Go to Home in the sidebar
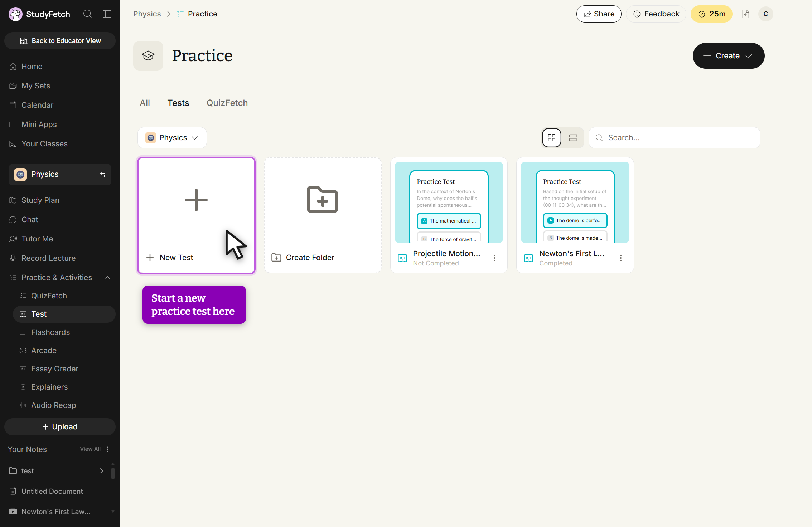Image resolution: width=812 pixels, height=527 pixels. 60,66
